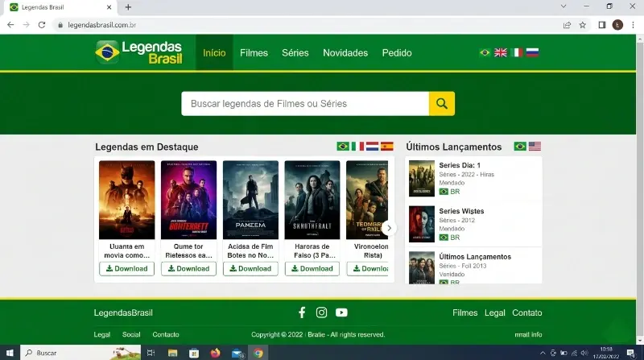
Task: Show hidden system tray icons
Action: pos(543,353)
